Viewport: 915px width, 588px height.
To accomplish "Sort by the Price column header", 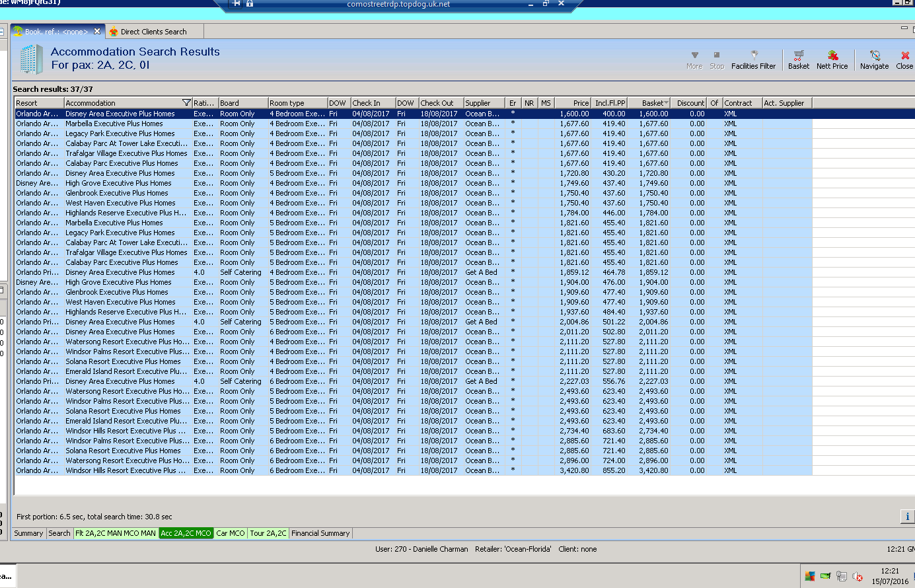I will [x=573, y=103].
